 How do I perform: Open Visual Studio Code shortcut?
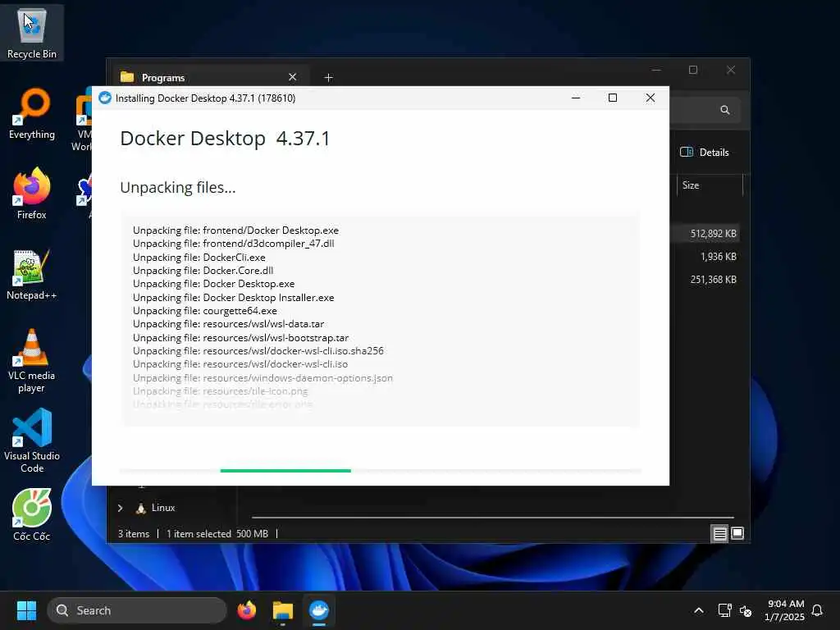(x=32, y=441)
